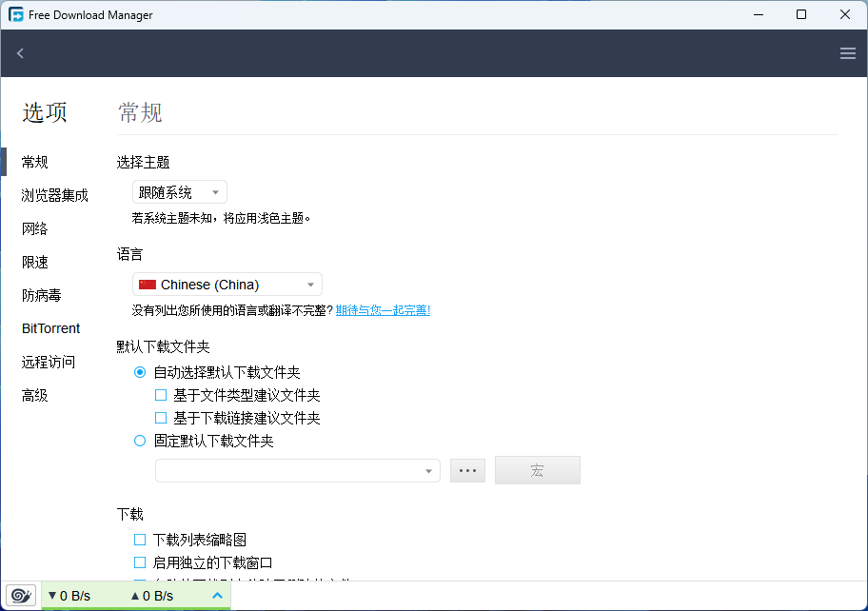Expand the speed panel chevron
The image size is (868, 611).
point(217,596)
